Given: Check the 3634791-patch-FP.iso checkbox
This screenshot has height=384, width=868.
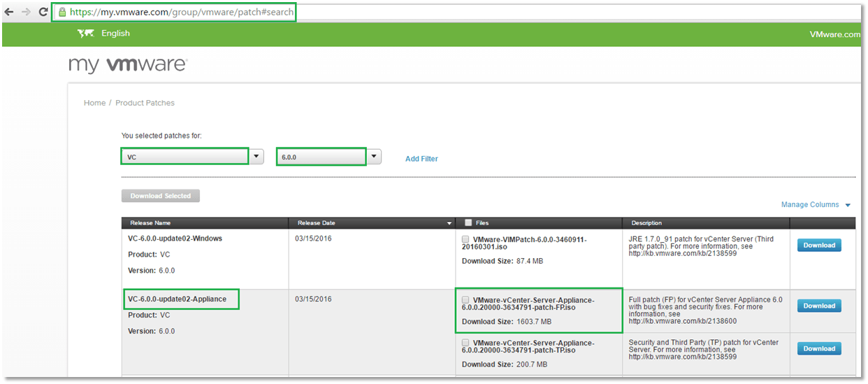Looking at the screenshot, I should 465,300.
